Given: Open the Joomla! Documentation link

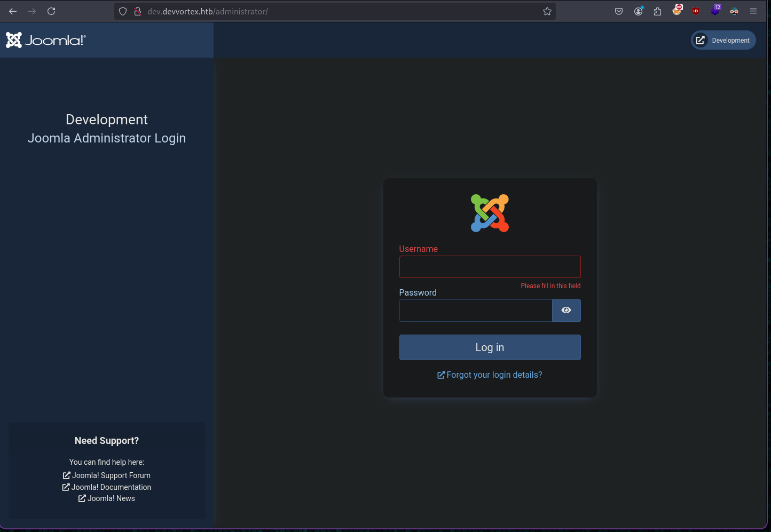Looking at the screenshot, I should point(107,487).
